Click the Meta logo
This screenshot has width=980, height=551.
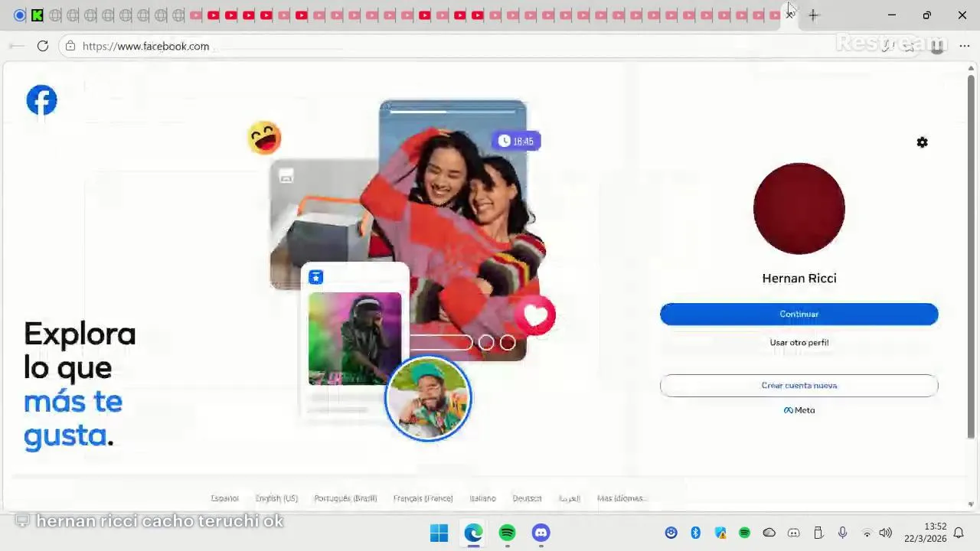799,410
